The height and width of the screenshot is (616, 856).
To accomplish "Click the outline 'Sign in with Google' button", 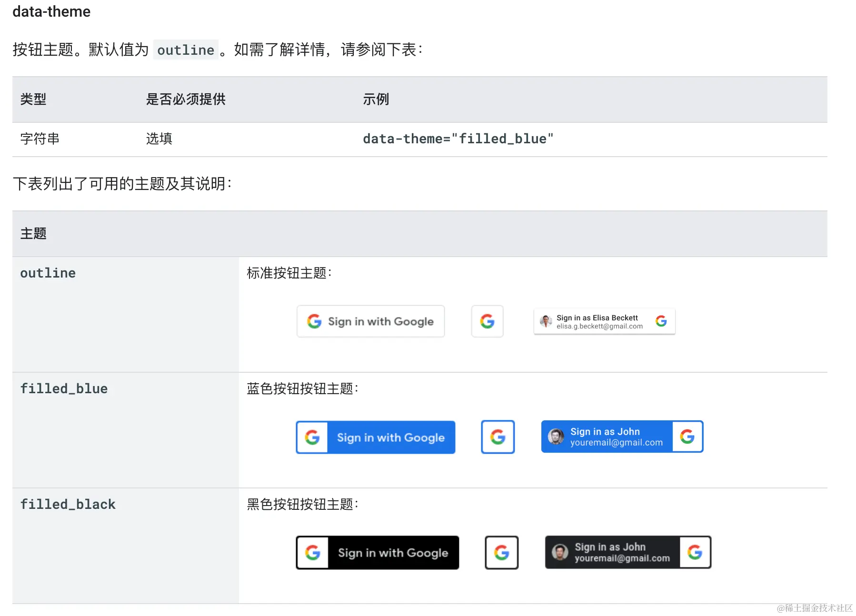I will (370, 321).
